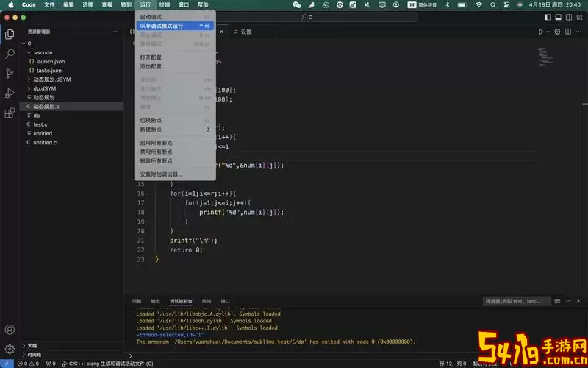Open the run button dropdown arrow

coord(548,32)
